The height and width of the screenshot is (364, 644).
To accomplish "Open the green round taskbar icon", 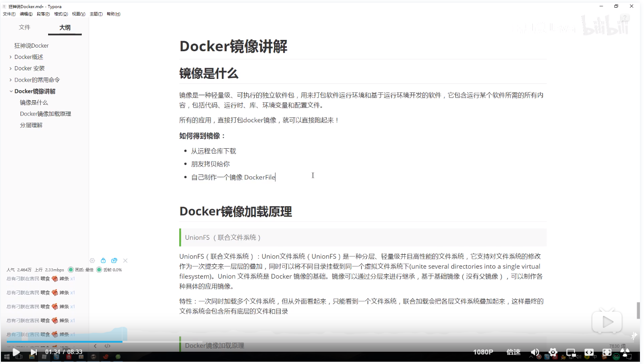I will click(x=118, y=357).
